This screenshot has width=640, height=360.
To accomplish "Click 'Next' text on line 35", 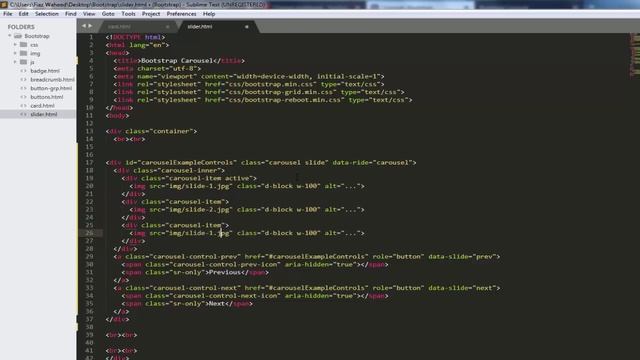I will [217, 304].
